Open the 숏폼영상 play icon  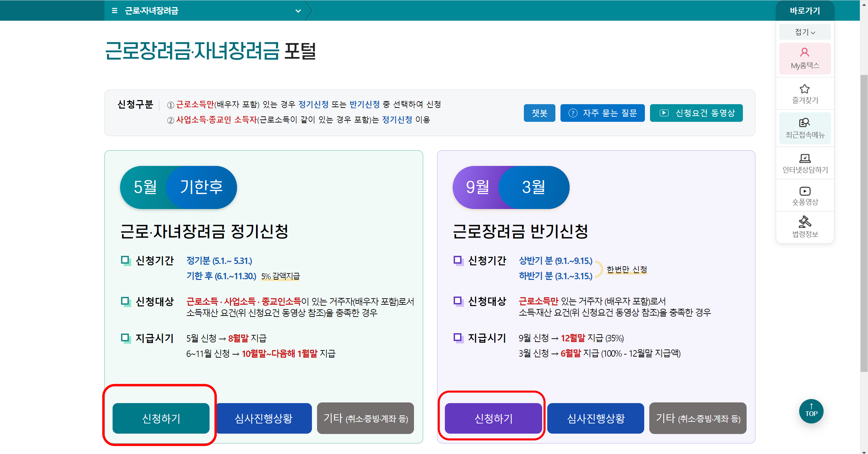click(805, 191)
